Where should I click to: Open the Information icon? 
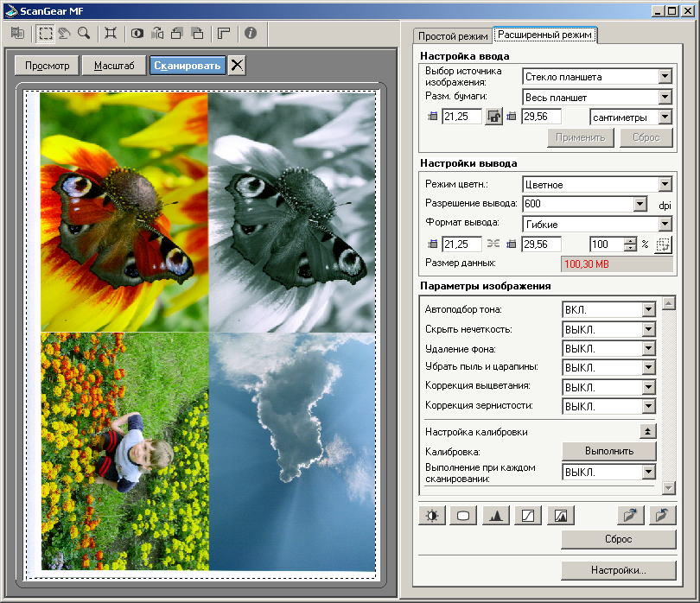point(251,33)
